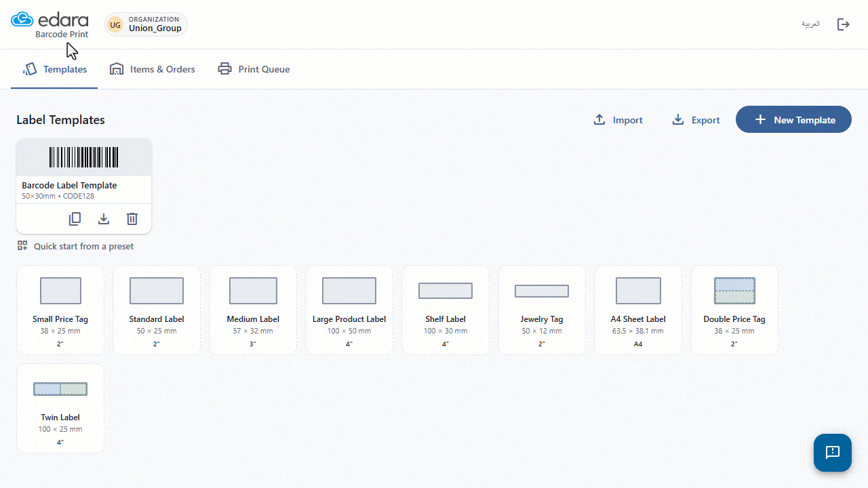Select the Small Price Tag preset
Viewport: 868px width, 488px height.
(60, 310)
